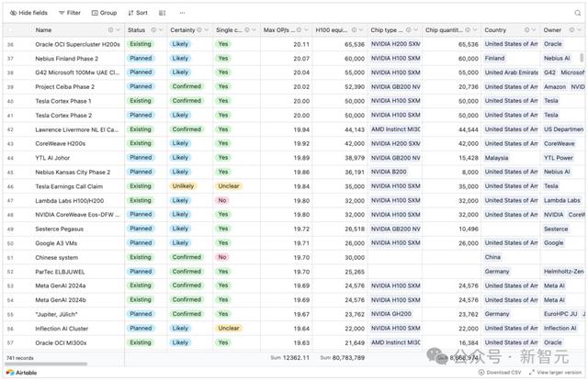Click info icon in Name column header
The height and width of the screenshot is (380, 588).
pyautogui.click(x=110, y=30)
